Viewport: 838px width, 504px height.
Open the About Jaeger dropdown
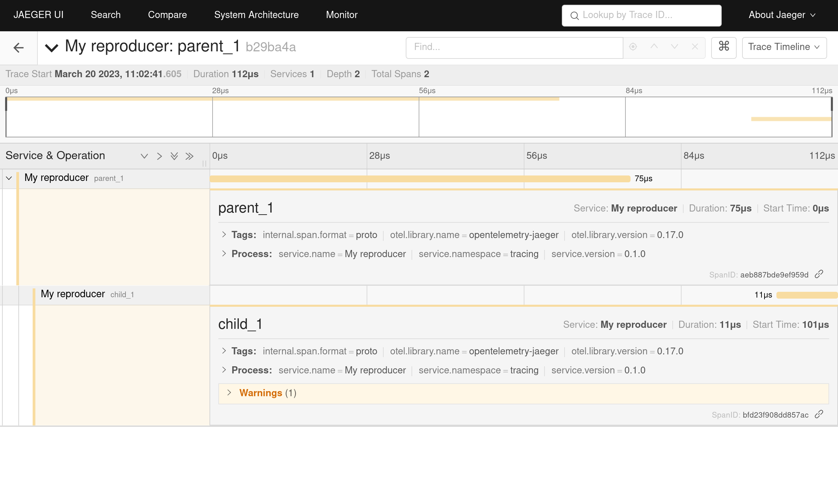[781, 15]
